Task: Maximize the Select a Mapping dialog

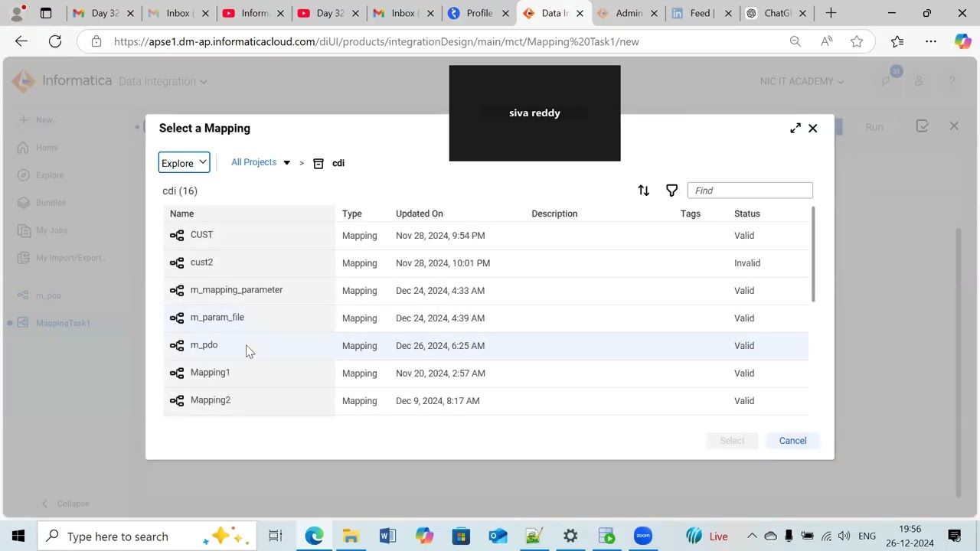Action: (795, 129)
